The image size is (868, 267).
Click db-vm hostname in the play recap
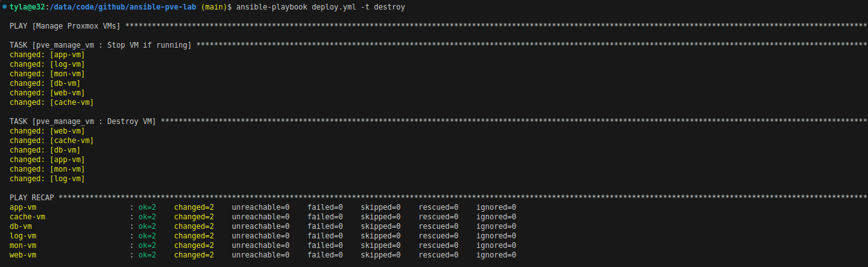click(x=21, y=226)
